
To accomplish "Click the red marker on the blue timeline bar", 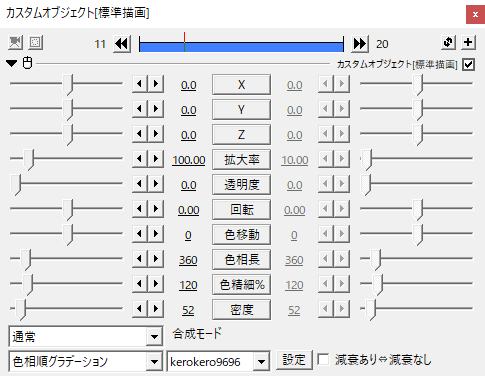I will (x=184, y=42).
